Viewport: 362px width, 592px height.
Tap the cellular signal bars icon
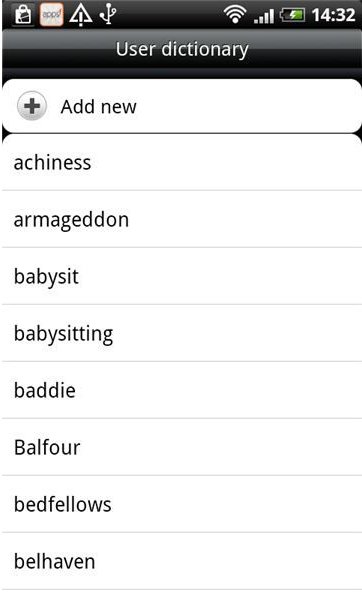(264, 17)
